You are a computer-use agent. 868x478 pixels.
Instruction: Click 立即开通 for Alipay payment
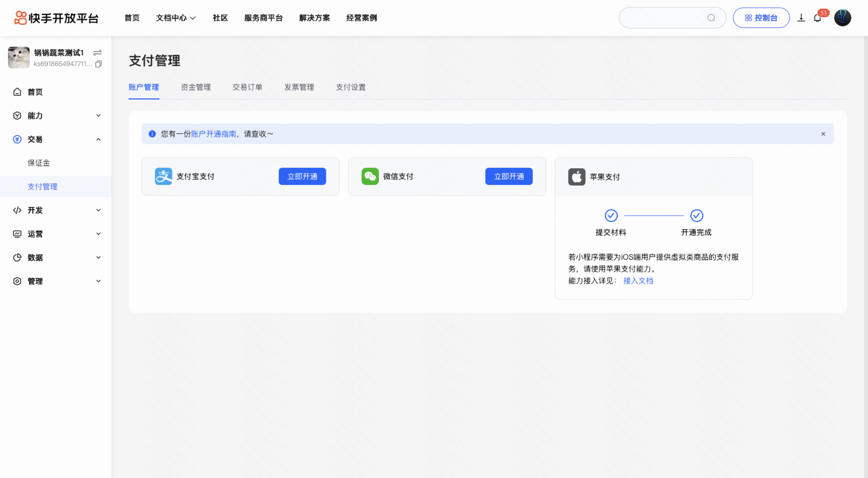(302, 176)
